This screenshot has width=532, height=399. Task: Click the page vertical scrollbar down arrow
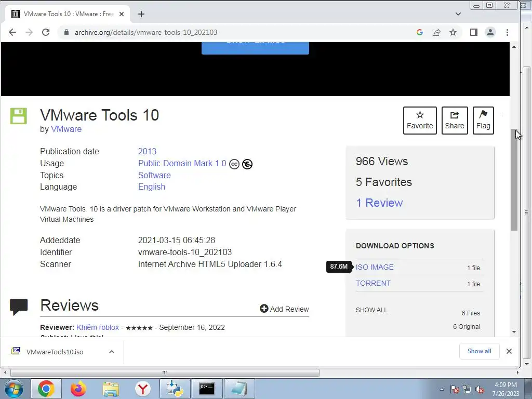tap(514, 332)
